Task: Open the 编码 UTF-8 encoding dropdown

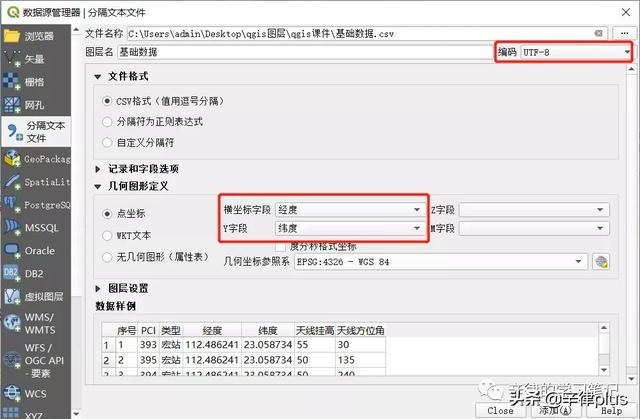Action: [575, 51]
